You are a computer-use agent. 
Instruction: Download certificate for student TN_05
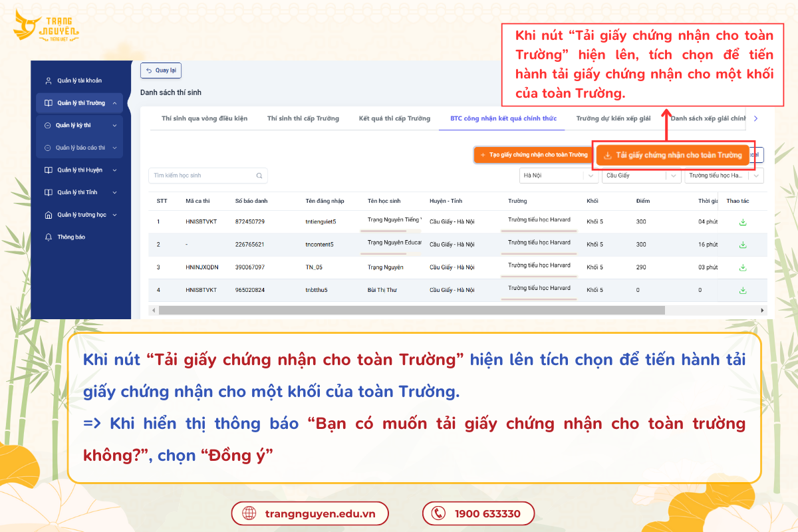pyautogui.click(x=743, y=267)
